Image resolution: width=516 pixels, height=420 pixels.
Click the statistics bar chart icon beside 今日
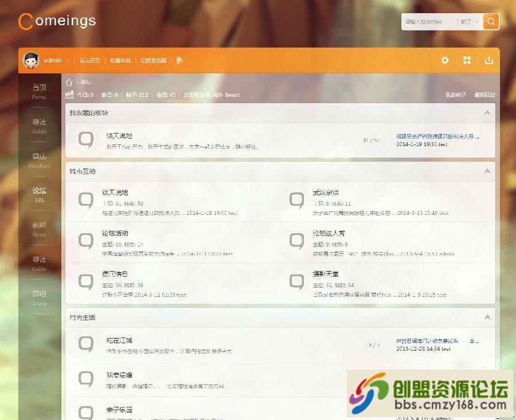coord(69,95)
